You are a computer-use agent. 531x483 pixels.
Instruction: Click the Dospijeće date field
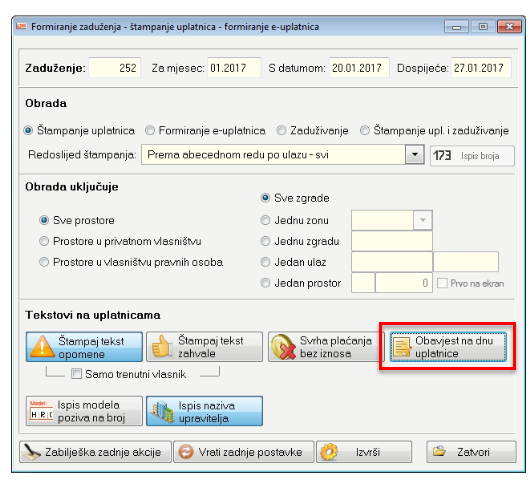click(481, 68)
